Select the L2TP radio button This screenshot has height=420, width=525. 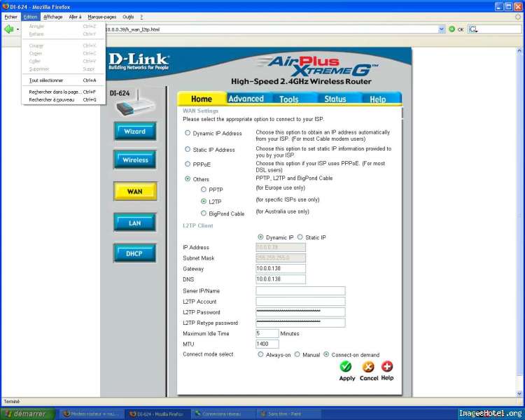(x=204, y=202)
